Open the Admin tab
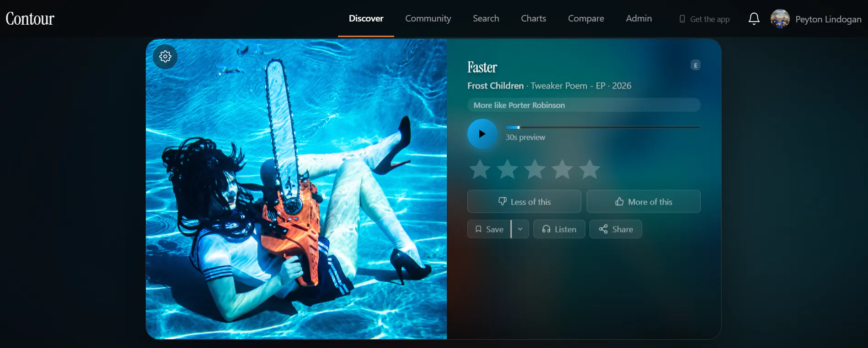 tap(639, 19)
